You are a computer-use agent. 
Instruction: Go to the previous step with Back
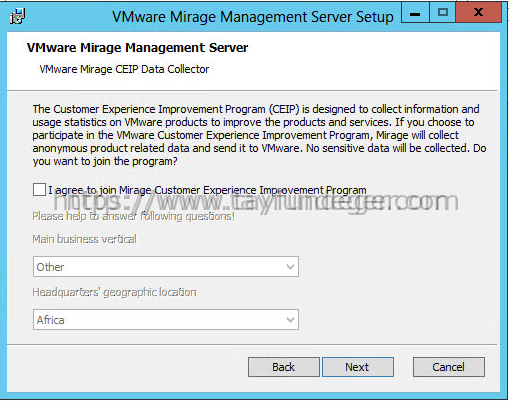pyautogui.click(x=284, y=367)
